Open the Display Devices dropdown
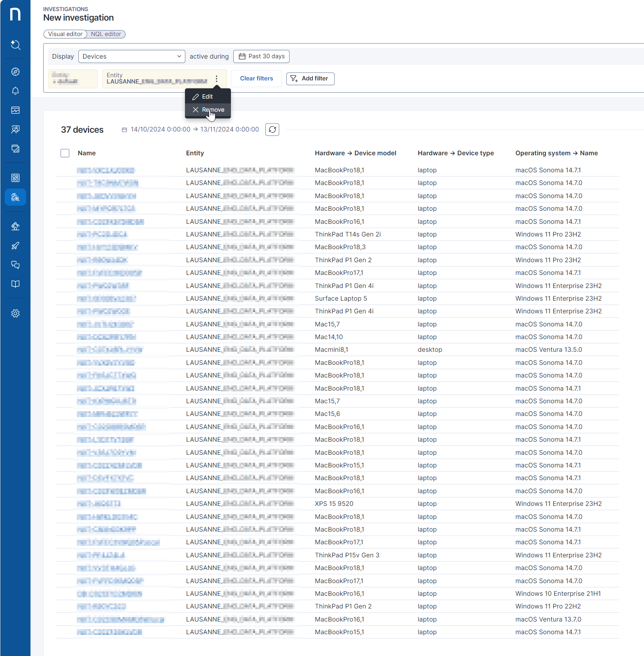This screenshot has height=656, width=644. click(x=131, y=57)
